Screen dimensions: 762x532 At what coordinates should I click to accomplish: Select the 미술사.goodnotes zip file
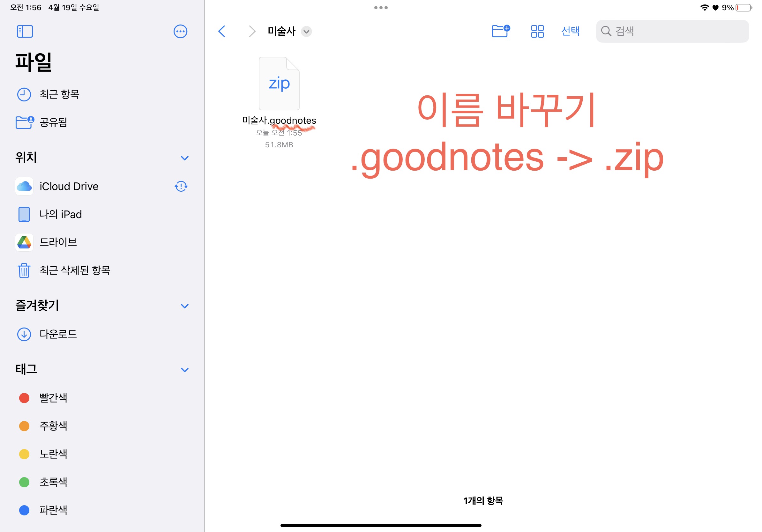coord(279,84)
